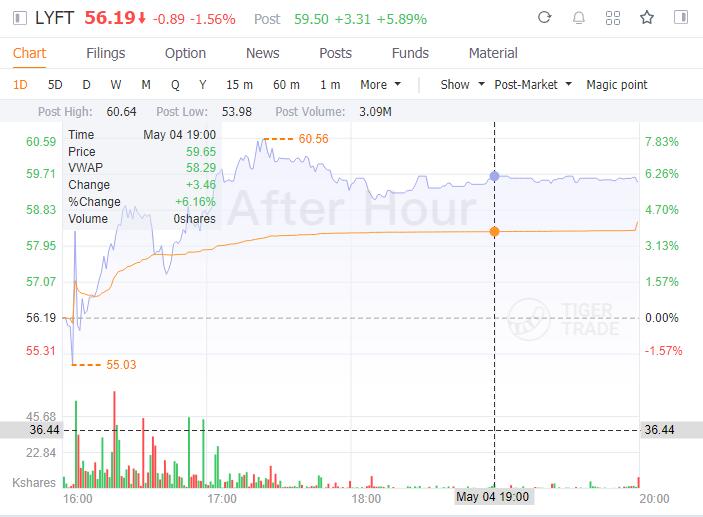Click the Post High 60.64 value
This screenshot has height=517, width=703.
point(121,112)
